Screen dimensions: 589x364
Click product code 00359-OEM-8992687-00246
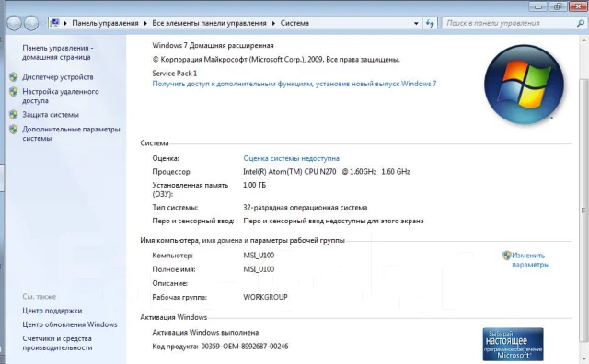click(x=245, y=347)
